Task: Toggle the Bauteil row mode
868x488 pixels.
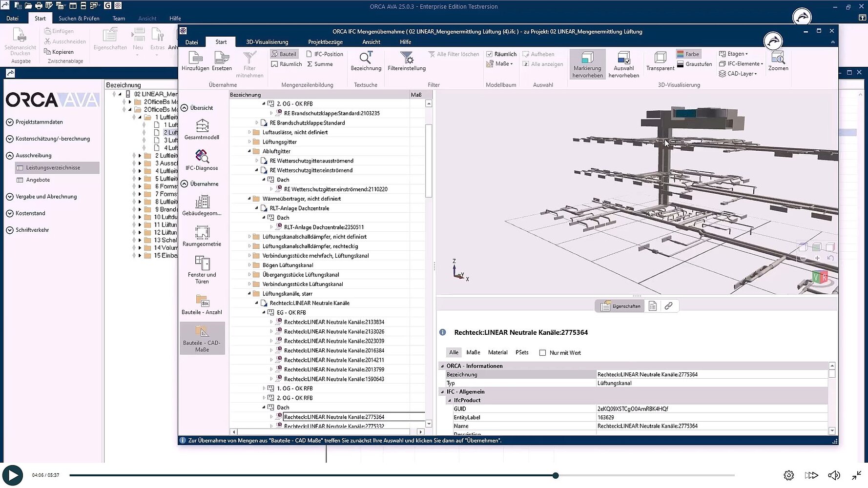Action: click(x=284, y=54)
